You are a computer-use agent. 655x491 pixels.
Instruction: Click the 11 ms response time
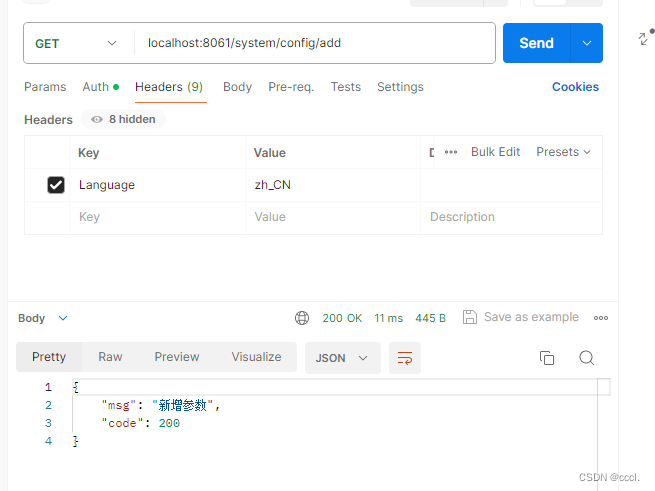coord(388,318)
